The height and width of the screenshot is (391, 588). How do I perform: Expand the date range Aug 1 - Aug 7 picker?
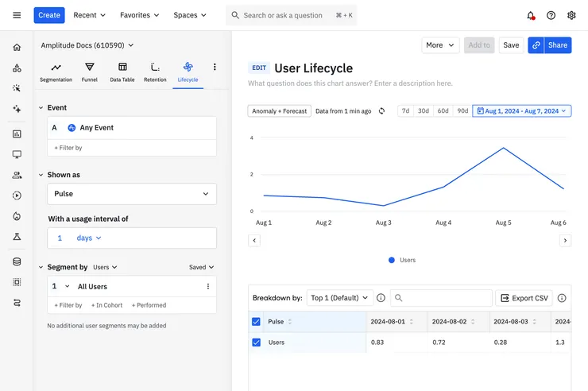(x=522, y=111)
